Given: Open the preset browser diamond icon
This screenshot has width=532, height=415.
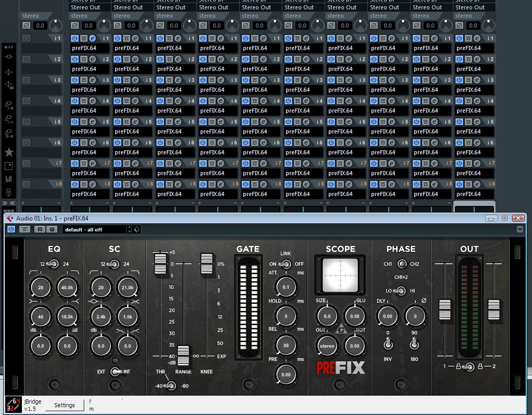Looking at the screenshot, I should coord(137,229).
